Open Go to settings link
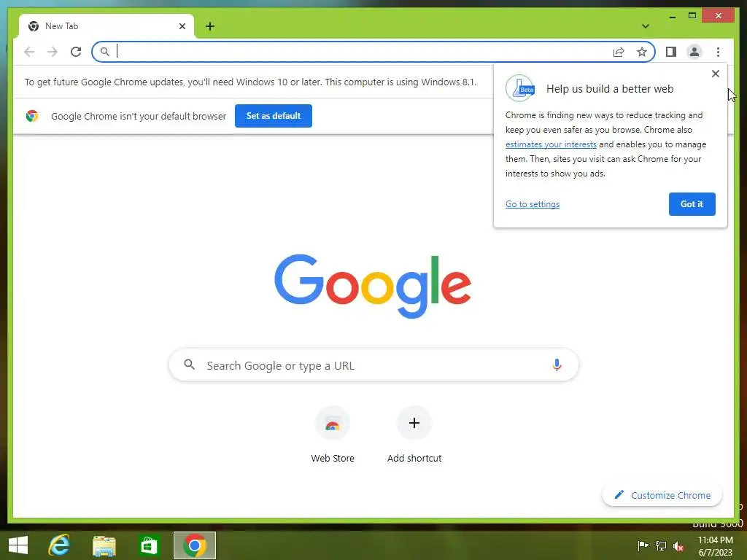Image resolution: width=747 pixels, height=560 pixels. tap(532, 204)
